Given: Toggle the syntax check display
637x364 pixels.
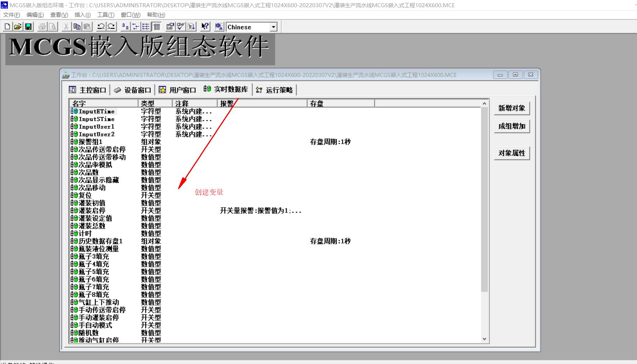Looking at the screenshot, I should [180, 26].
